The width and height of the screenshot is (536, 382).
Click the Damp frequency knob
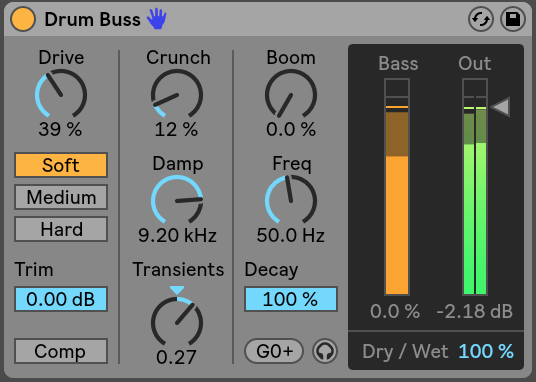click(177, 200)
